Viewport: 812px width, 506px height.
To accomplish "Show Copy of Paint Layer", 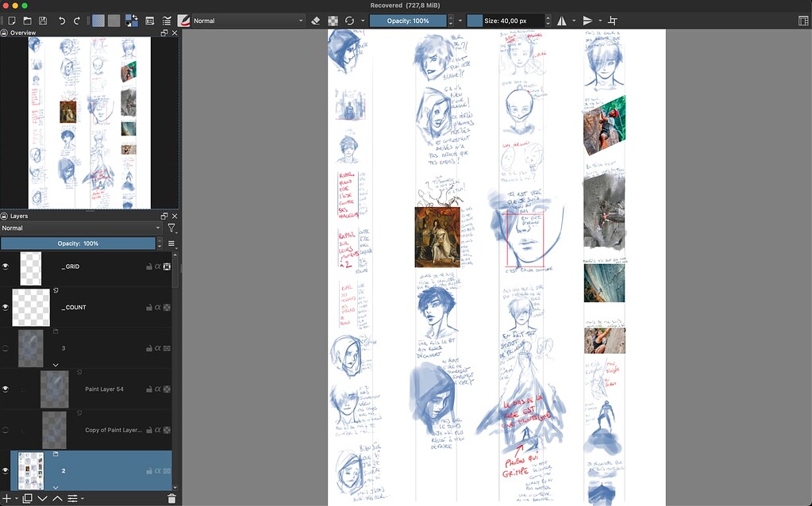I will (6, 430).
